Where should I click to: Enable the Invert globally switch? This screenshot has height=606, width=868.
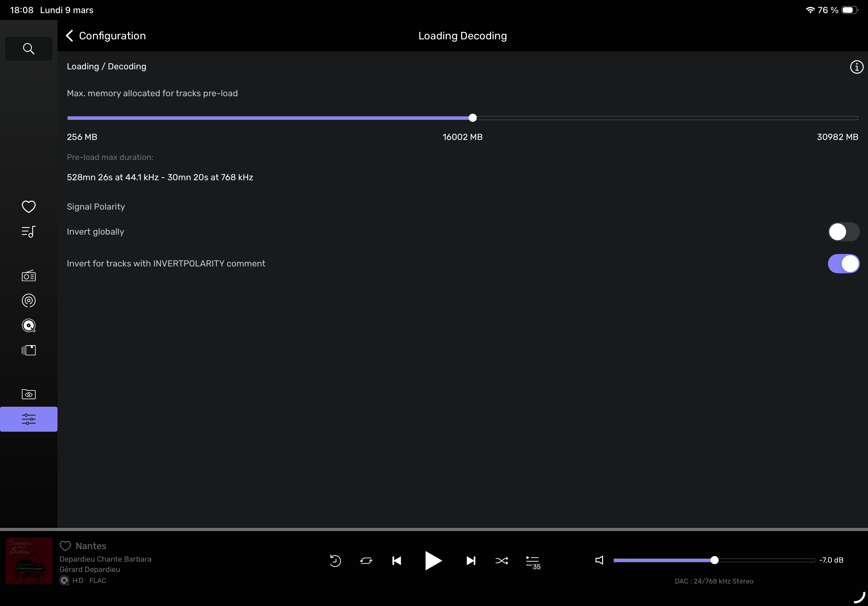click(x=843, y=232)
